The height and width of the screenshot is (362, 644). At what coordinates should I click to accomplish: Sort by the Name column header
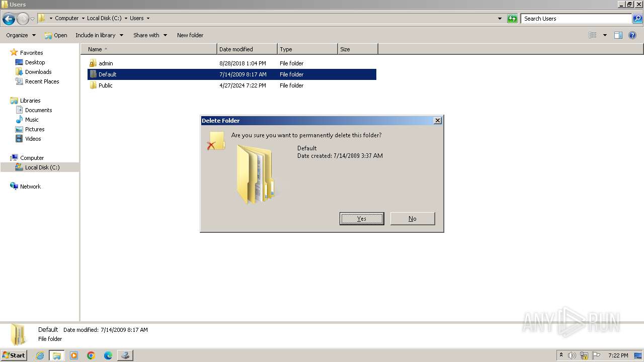pyautogui.click(x=149, y=49)
